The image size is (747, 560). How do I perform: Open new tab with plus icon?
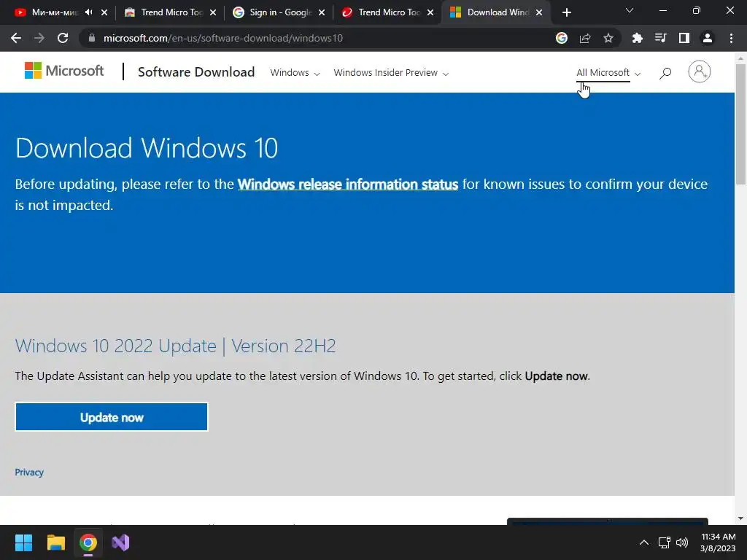[566, 13]
